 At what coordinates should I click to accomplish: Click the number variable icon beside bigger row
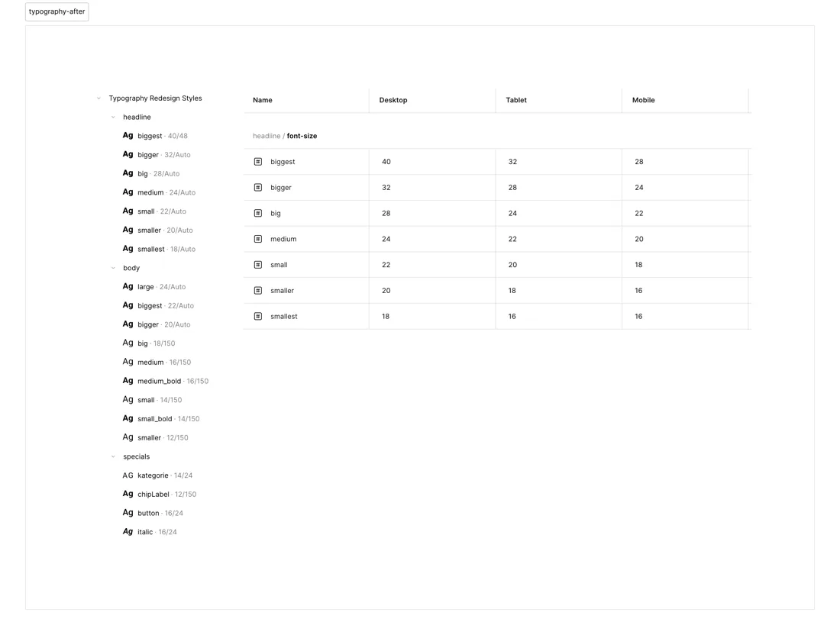pyautogui.click(x=257, y=188)
